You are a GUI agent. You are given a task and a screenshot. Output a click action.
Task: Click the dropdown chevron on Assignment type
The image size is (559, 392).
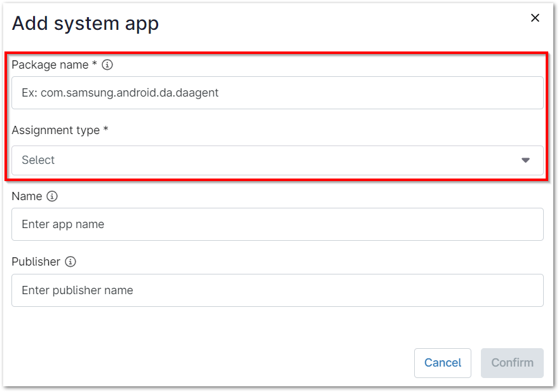pos(525,161)
